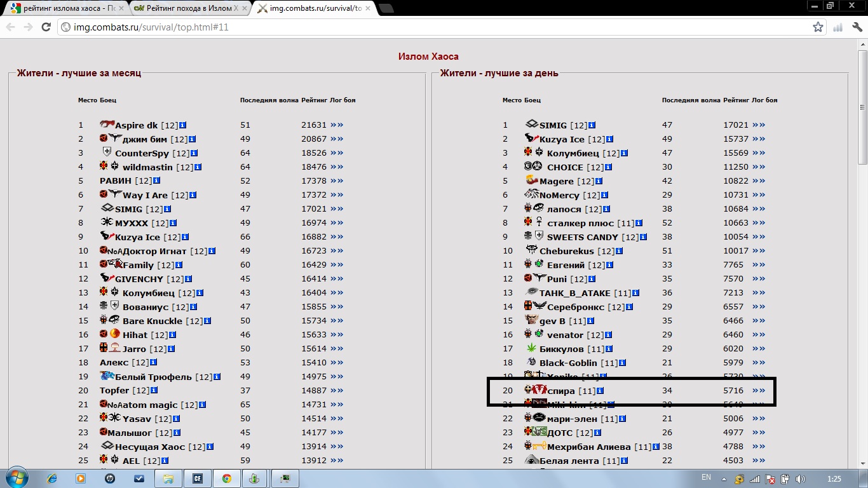Click info icon beside SWEETS CANDY
This screenshot has height=488, width=868.
pyautogui.click(x=644, y=237)
